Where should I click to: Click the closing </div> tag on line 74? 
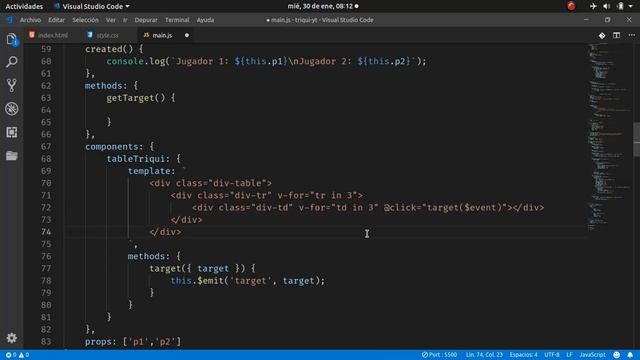point(165,232)
